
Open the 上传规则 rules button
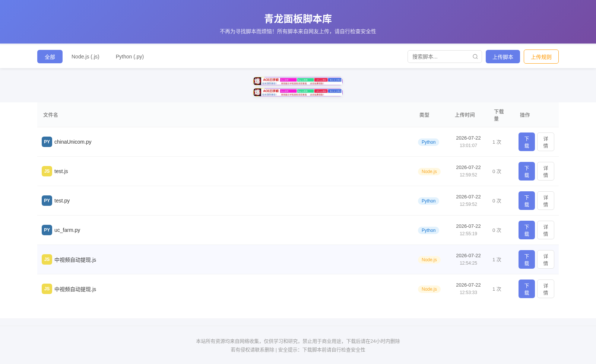(541, 57)
